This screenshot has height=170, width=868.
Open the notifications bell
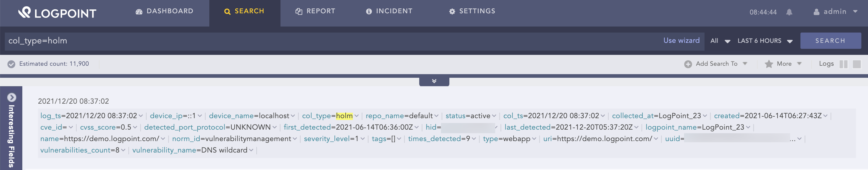[789, 12]
